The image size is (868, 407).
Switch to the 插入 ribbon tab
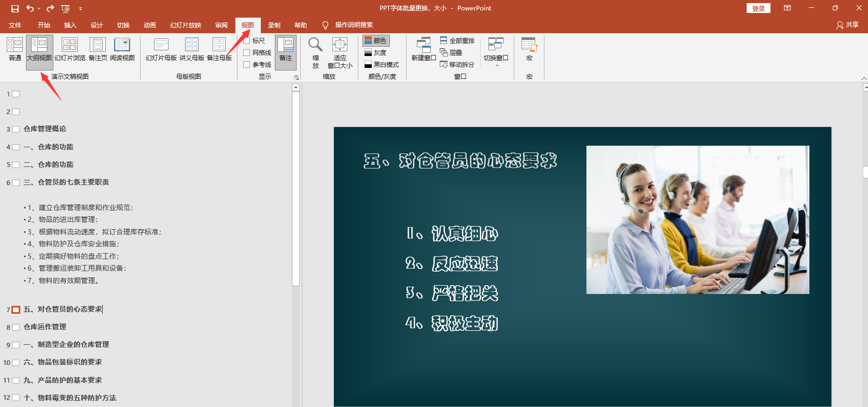70,25
